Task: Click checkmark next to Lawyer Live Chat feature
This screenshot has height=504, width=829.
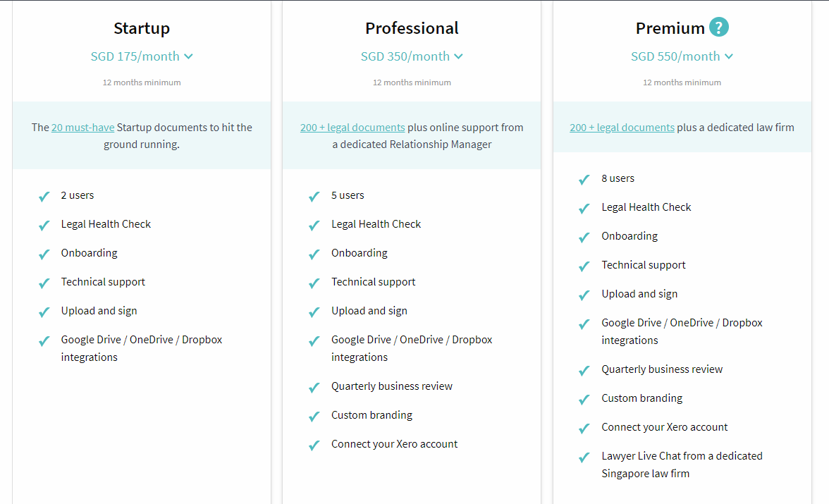Action: tap(584, 457)
